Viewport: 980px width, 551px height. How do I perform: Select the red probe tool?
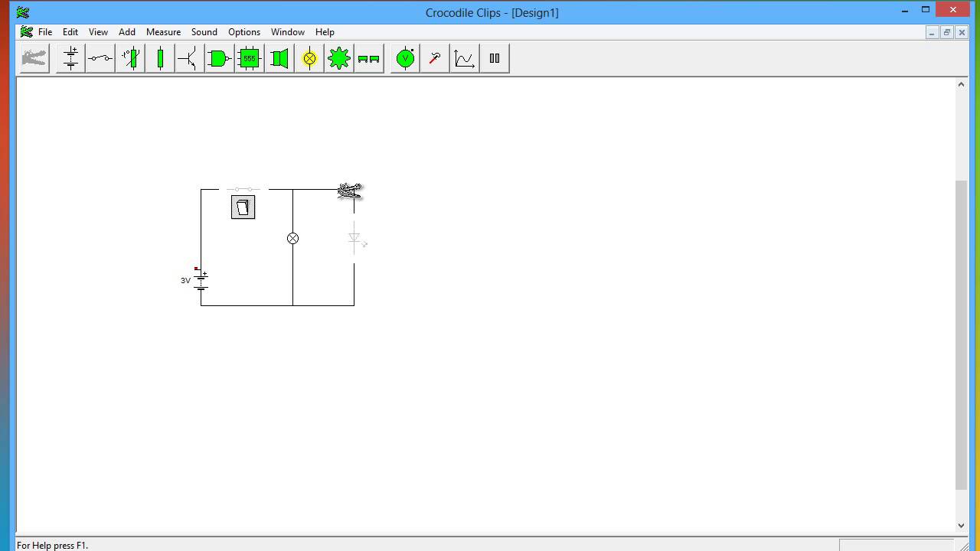click(x=435, y=58)
